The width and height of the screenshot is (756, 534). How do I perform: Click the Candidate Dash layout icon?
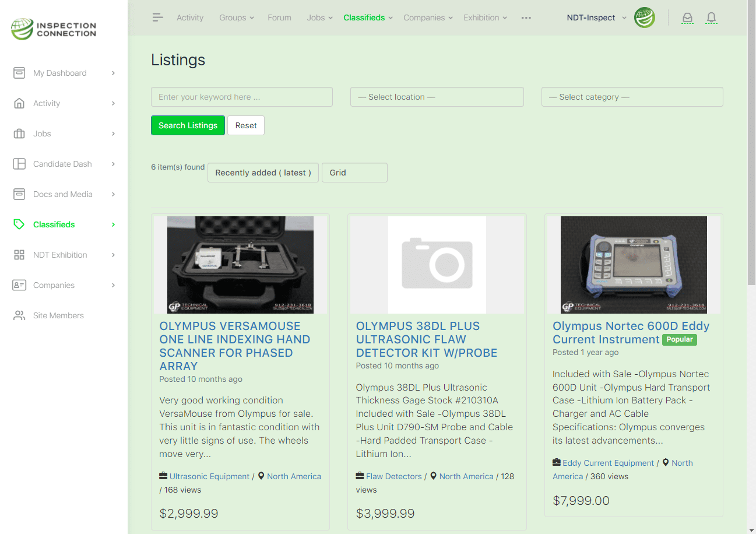(19, 164)
